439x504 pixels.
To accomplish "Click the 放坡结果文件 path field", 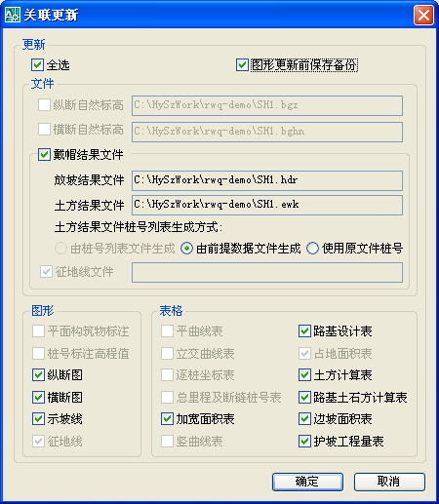I will point(267,180).
